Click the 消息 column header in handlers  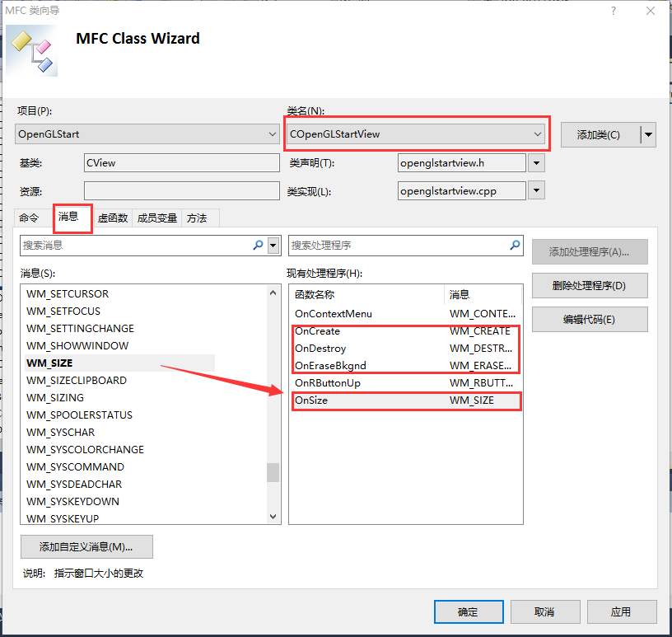coord(483,295)
